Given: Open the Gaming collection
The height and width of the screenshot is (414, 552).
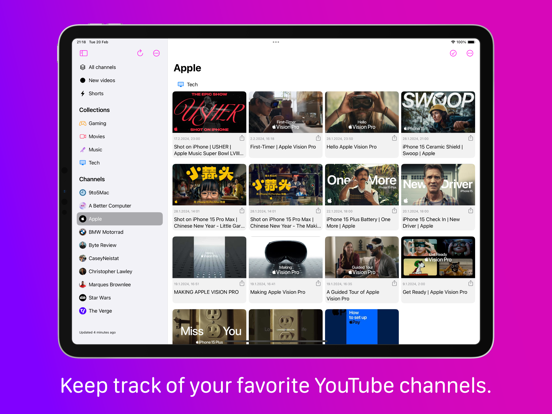Looking at the screenshot, I should (120, 123).
